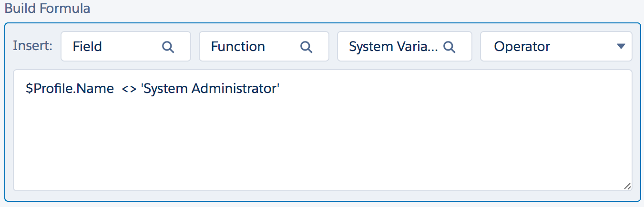Click the formula editor resize handle

(627, 186)
